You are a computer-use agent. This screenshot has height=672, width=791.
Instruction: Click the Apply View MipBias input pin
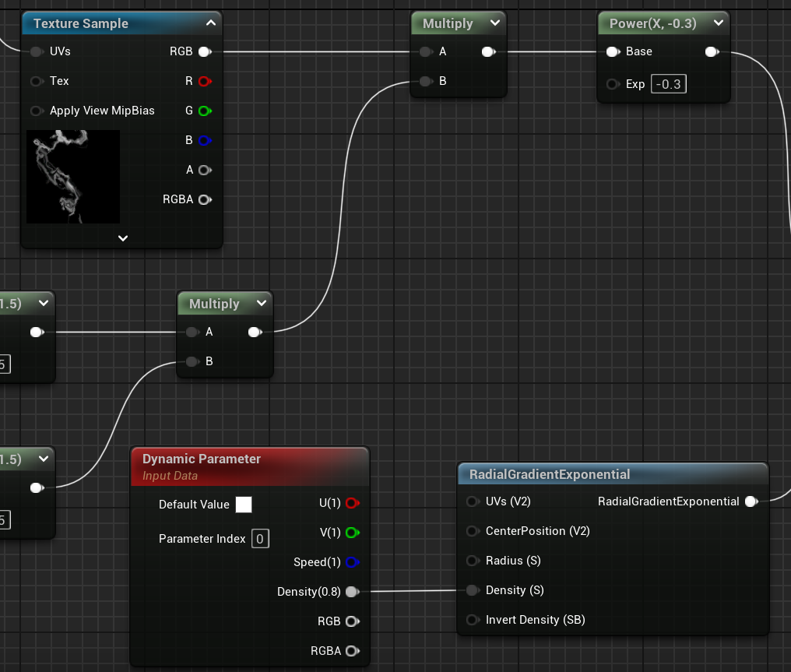click(x=36, y=111)
